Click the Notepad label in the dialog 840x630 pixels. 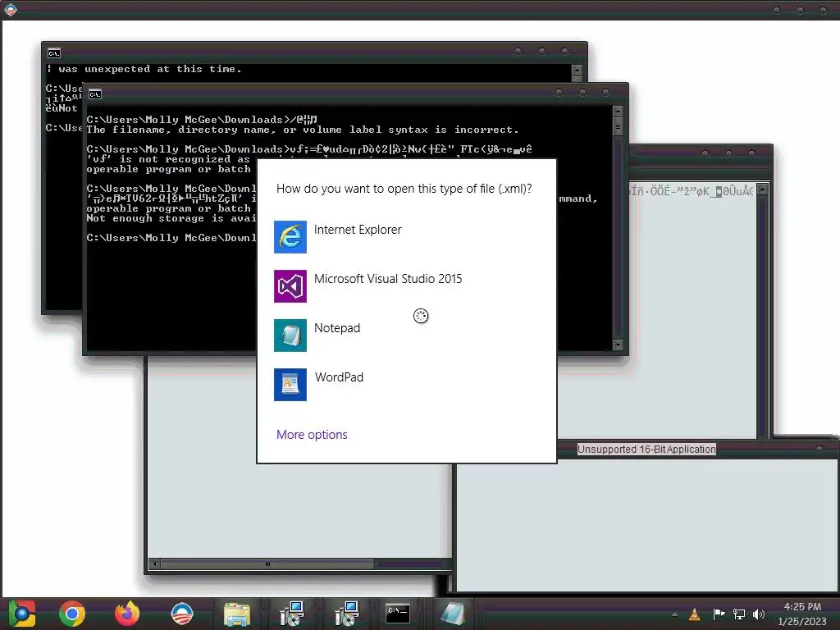pyautogui.click(x=337, y=328)
